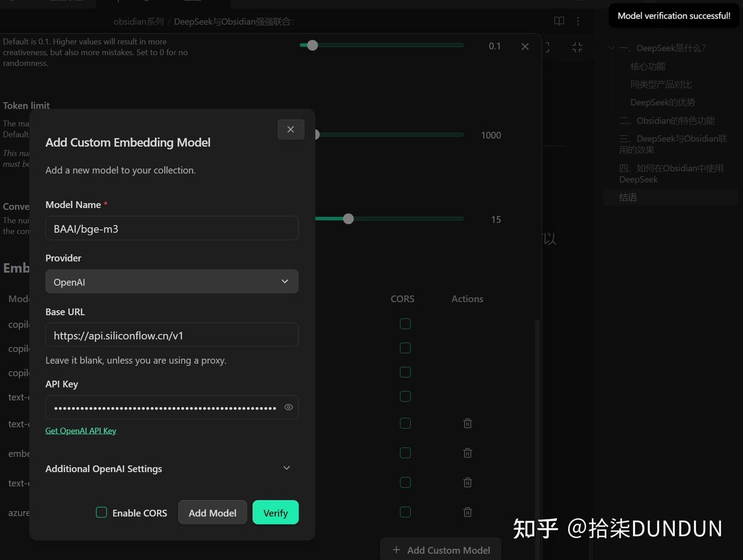The image size is (743, 560).
Task: Open the Provider dropdown showing OpenAI
Action: pos(172,282)
